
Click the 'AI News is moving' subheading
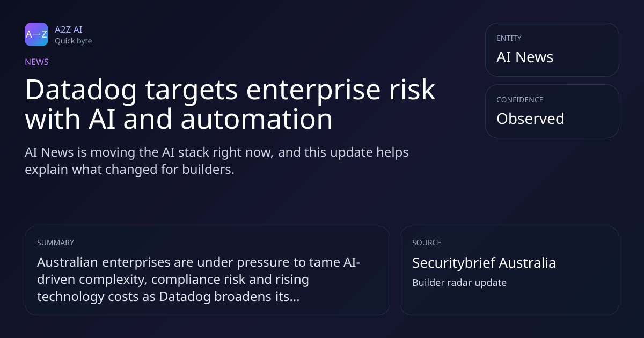click(217, 161)
